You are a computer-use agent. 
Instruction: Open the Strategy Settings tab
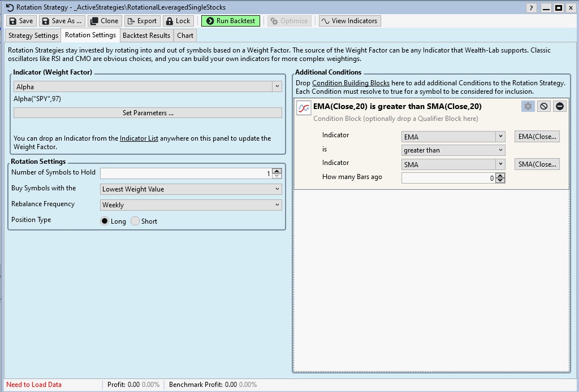tap(33, 36)
